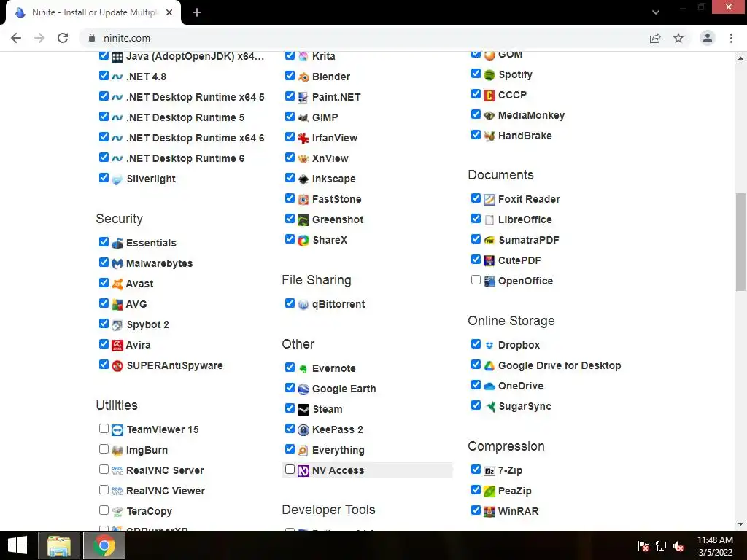Open a new browser tab
The image size is (747, 560).
point(197,12)
